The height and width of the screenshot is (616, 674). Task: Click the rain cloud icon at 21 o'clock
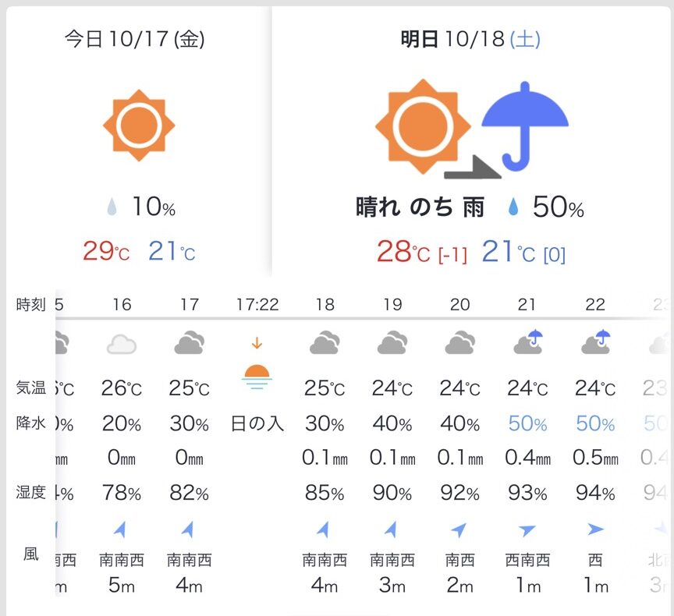[x=528, y=342]
